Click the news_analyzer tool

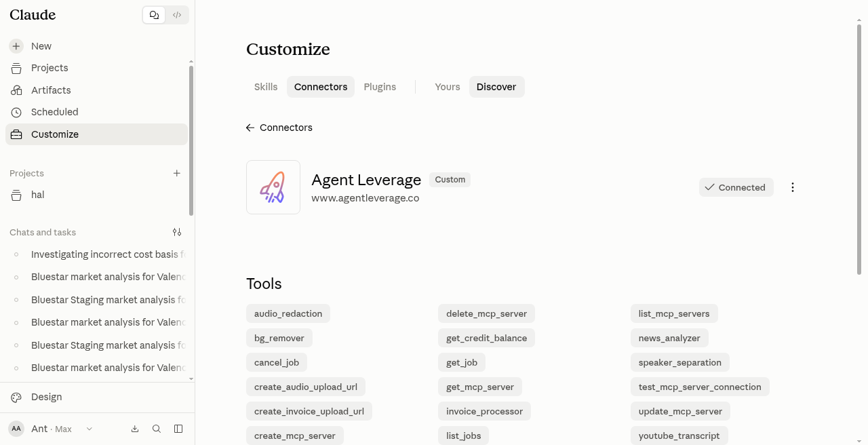669,338
